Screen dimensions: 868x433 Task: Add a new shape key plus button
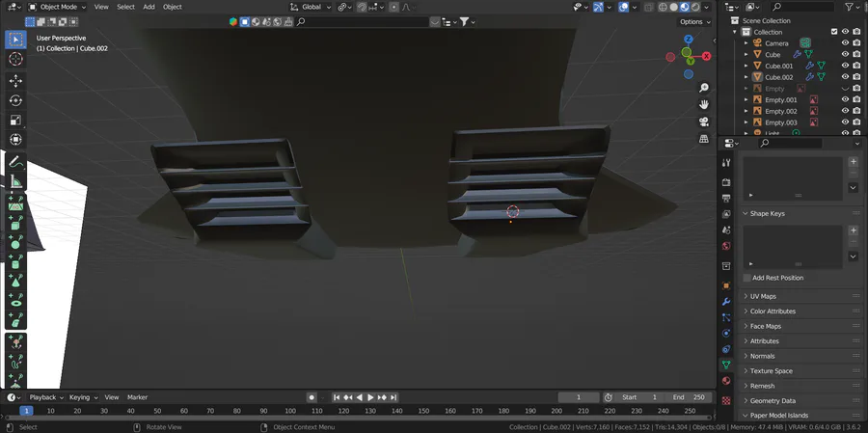(x=854, y=230)
